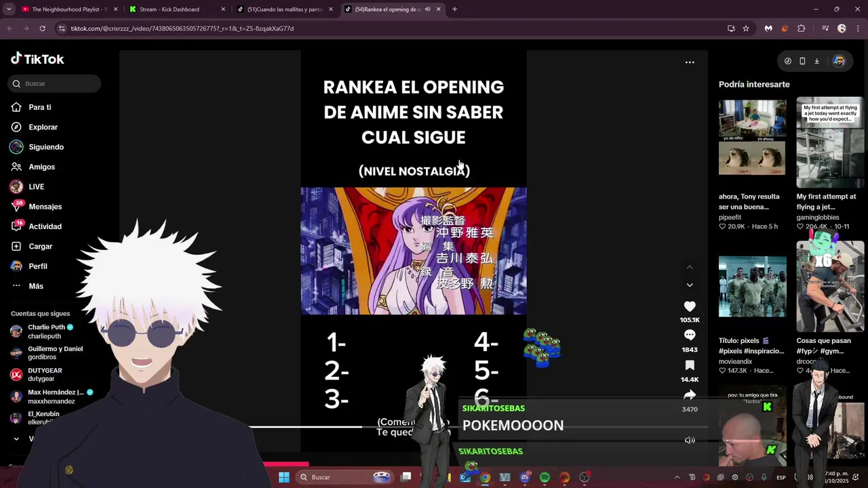Open media controls in Chrome toolbar
The image size is (868, 488).
pyautogui.click(x=825, y=28)
